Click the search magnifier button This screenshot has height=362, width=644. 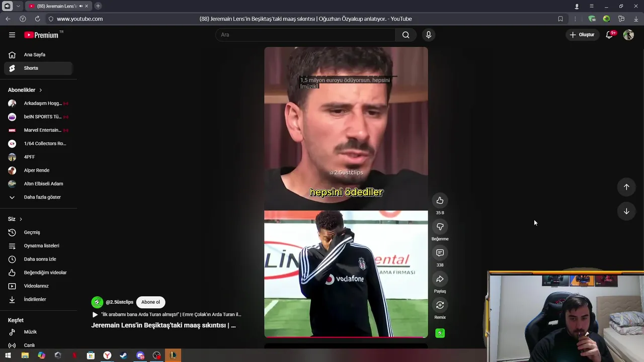406,35
